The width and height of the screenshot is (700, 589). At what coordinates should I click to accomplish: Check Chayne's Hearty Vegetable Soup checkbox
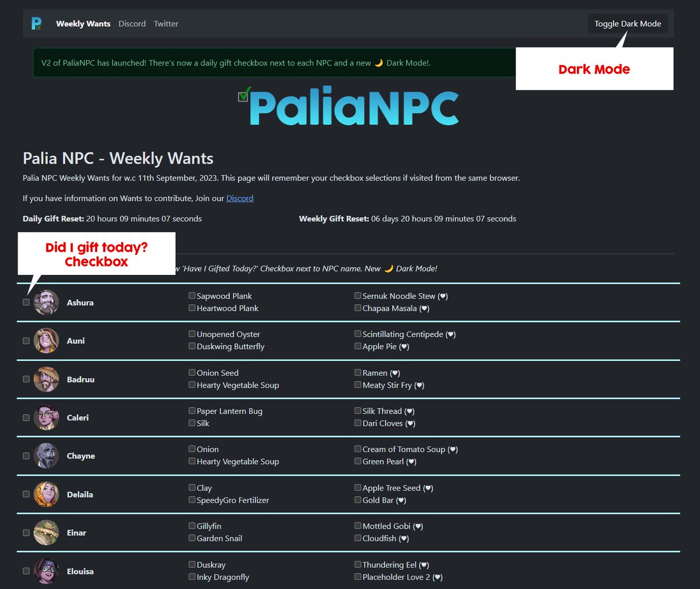pos(192,461)
